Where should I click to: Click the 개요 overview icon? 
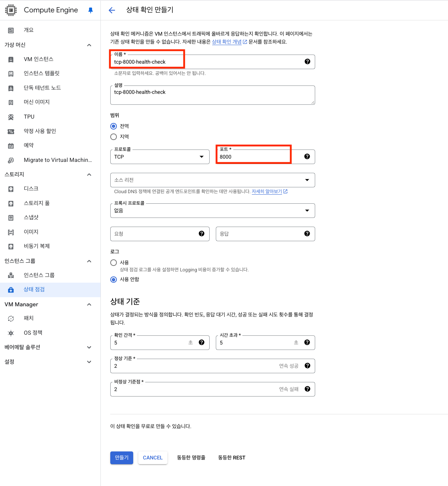[11, 30]
